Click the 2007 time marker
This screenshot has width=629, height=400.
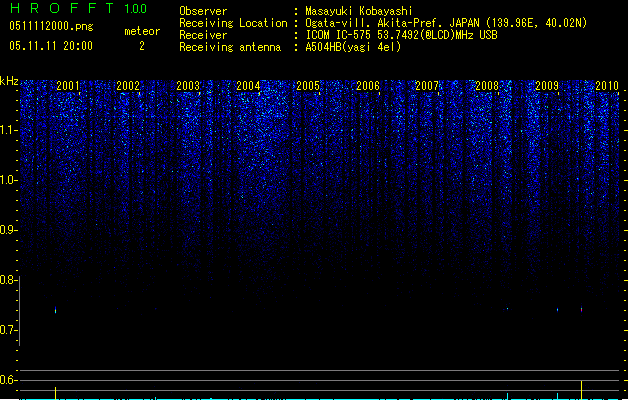pyautogui.click(x=427, y=85)
